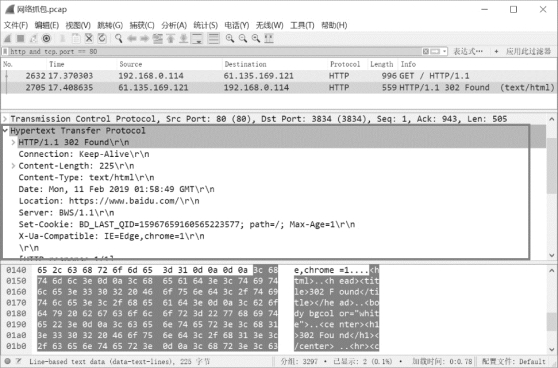558x368 pixels.
Task: Select the Location: https://www.baidu.com/ line
Action: [109, 201]
